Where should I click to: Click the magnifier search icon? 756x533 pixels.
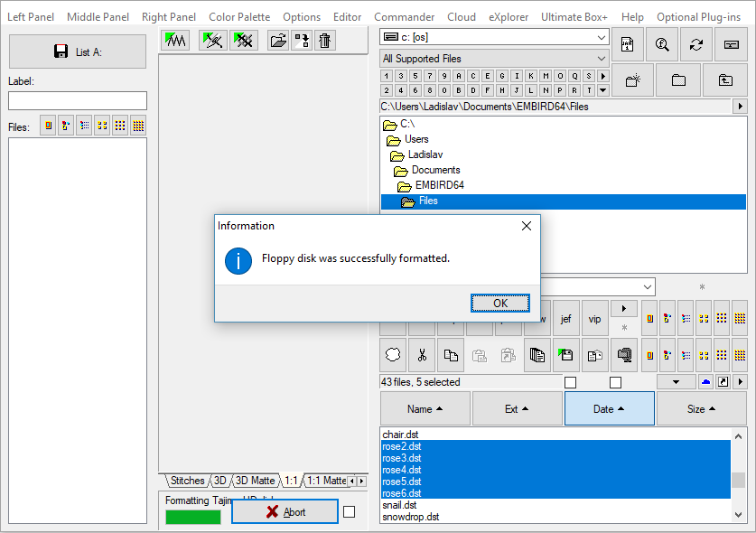click(x=662, y=44)
